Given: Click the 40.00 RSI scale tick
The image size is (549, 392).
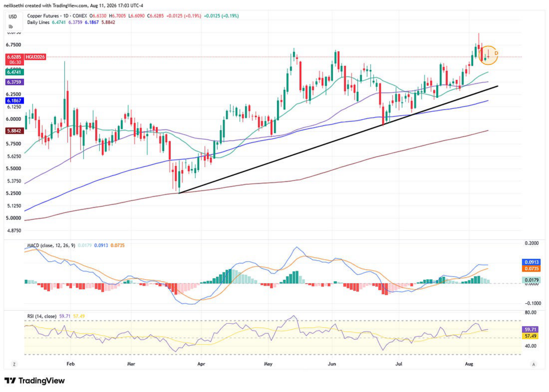Looking at the screenshot, I should pos(531,346).
